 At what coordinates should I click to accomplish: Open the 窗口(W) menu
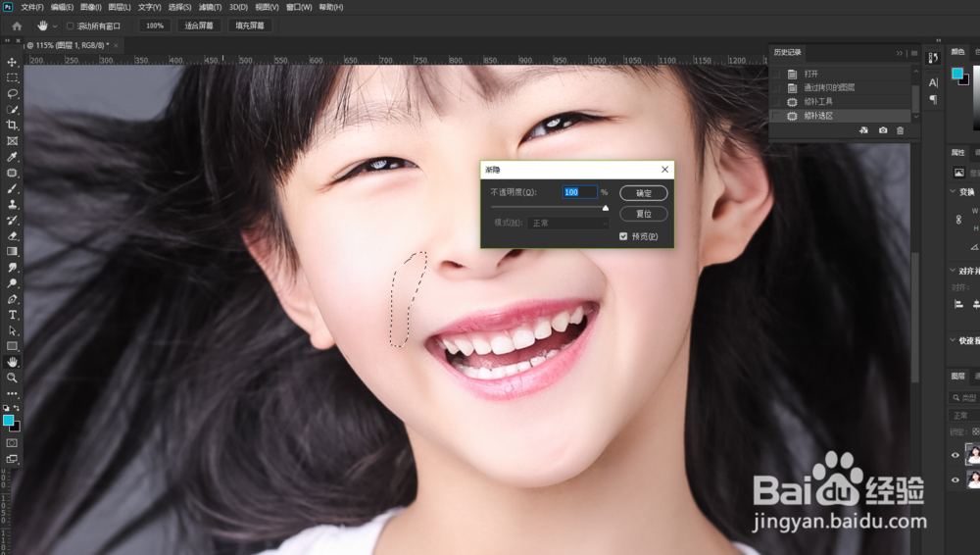point(299,7)
